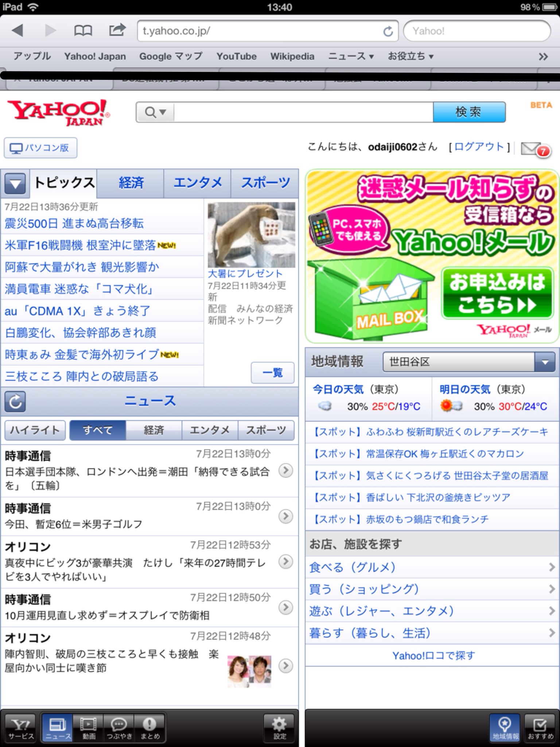Reload page via address bar refresh icon

[x=388, y=31]
